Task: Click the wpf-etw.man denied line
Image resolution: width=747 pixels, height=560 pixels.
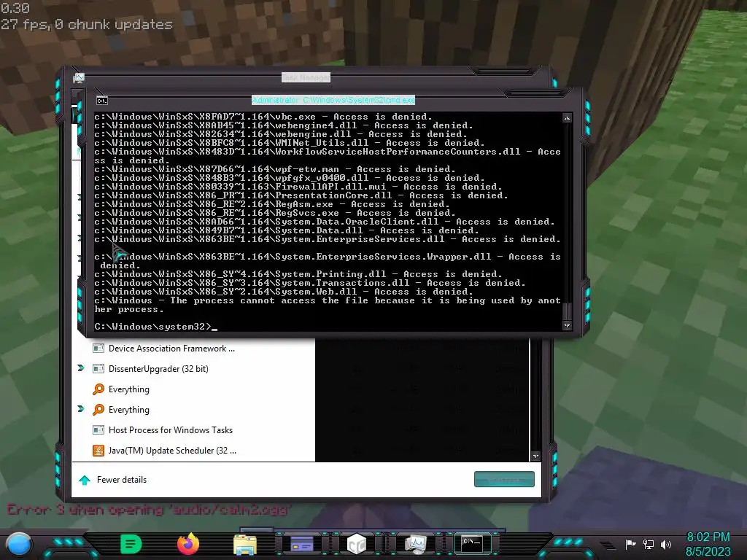Action: (x=275, y=169)
